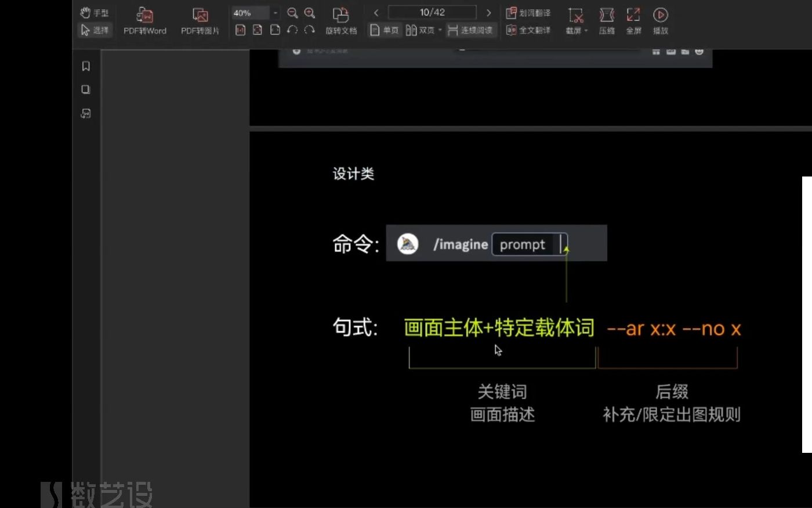Start 播放 slideshow playback

(661, 20)
